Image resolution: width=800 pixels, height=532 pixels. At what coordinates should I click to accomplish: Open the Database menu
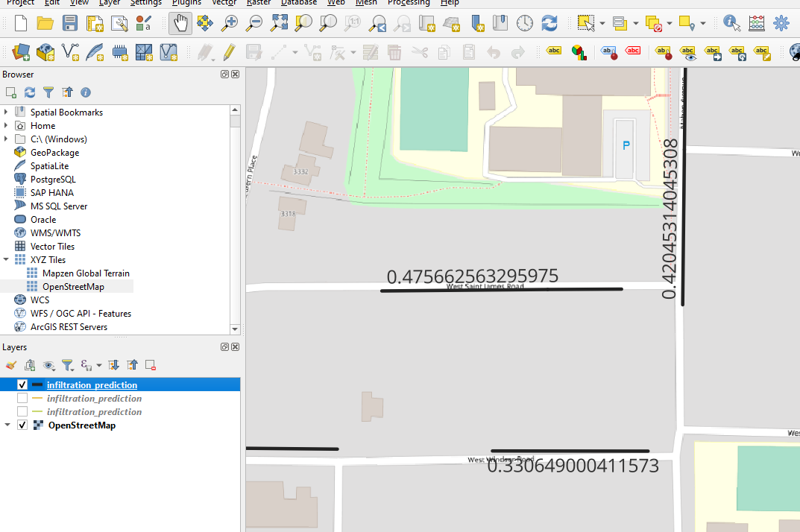tap(299, 2)
